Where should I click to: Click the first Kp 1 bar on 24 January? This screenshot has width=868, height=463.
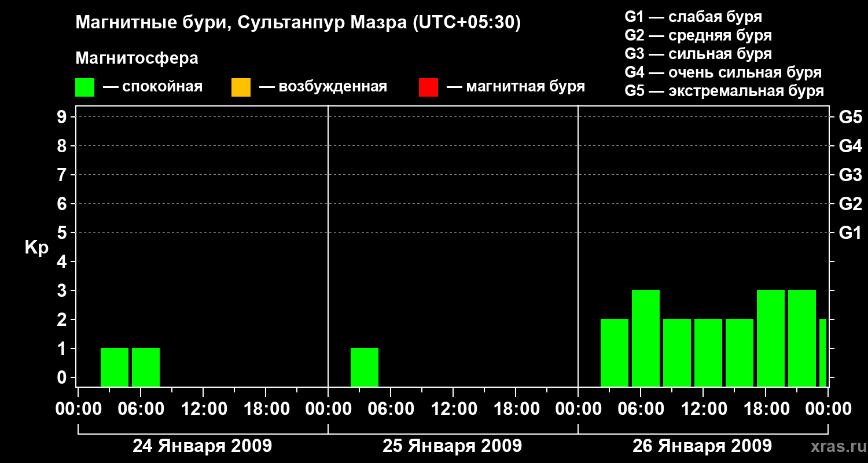tap(115, 367)
